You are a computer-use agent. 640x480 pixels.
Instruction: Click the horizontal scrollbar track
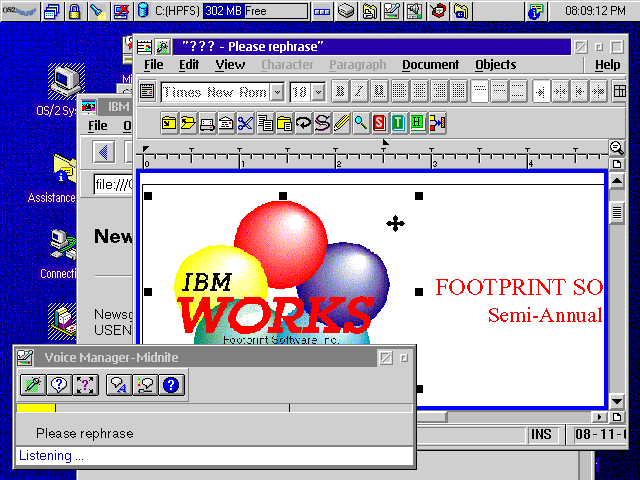click(518, 417)
